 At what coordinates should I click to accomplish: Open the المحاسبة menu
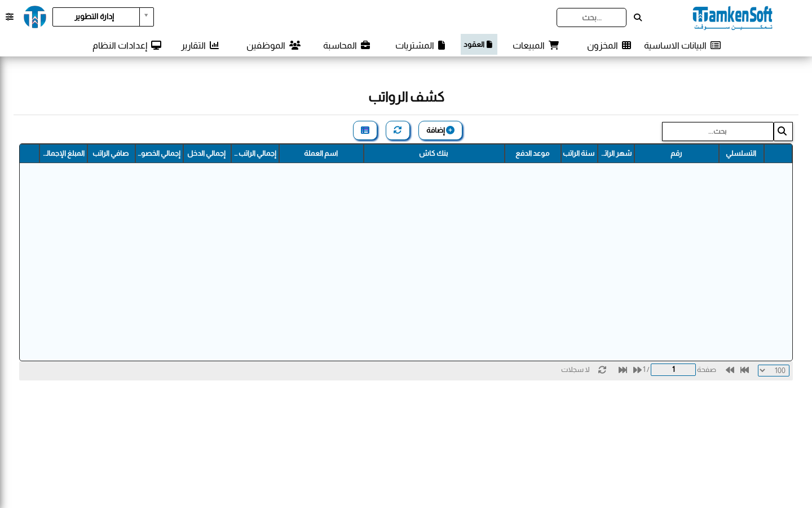(x=346, y=45)
